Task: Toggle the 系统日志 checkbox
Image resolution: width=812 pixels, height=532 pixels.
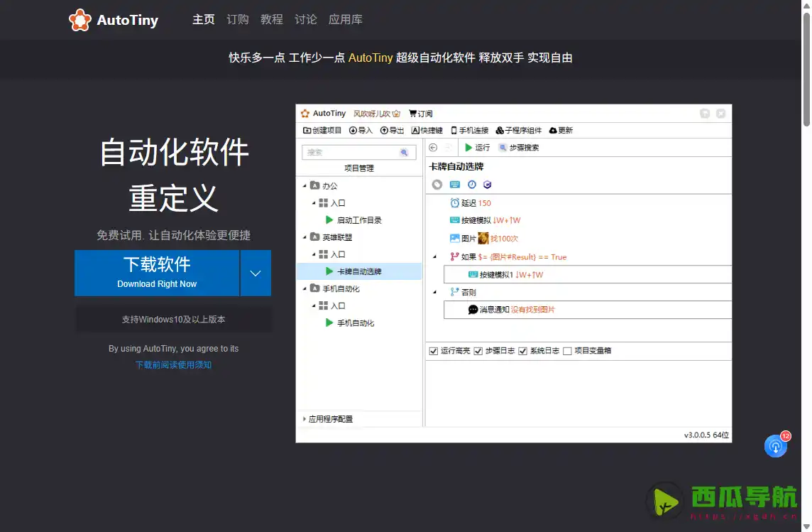Action: tap(522, 351)
